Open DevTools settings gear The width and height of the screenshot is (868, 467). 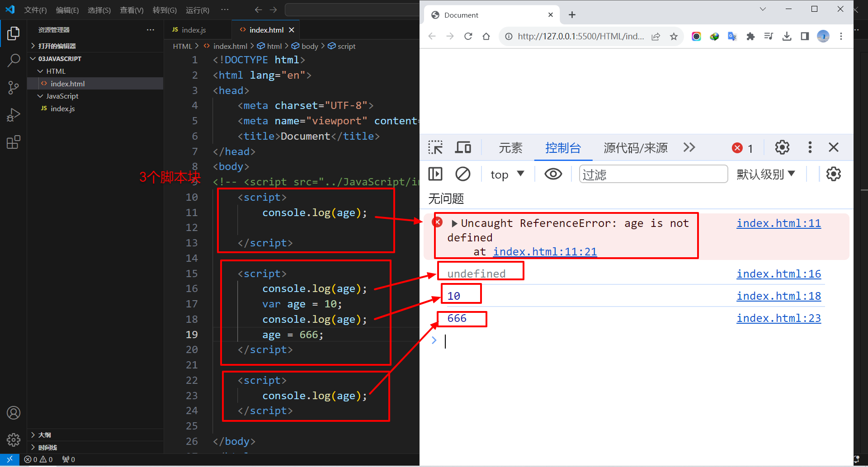click(x=782, y=147)
